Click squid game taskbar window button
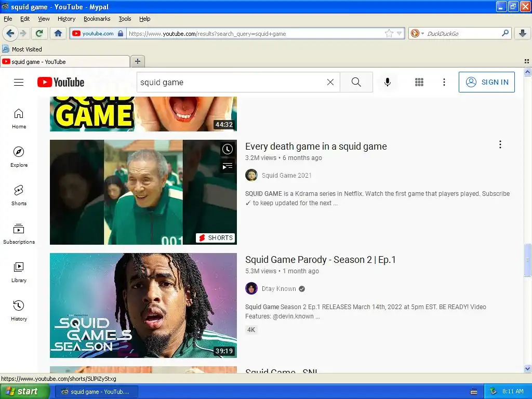532x399 pixels. pyautogui.click(x=96, y=392)
